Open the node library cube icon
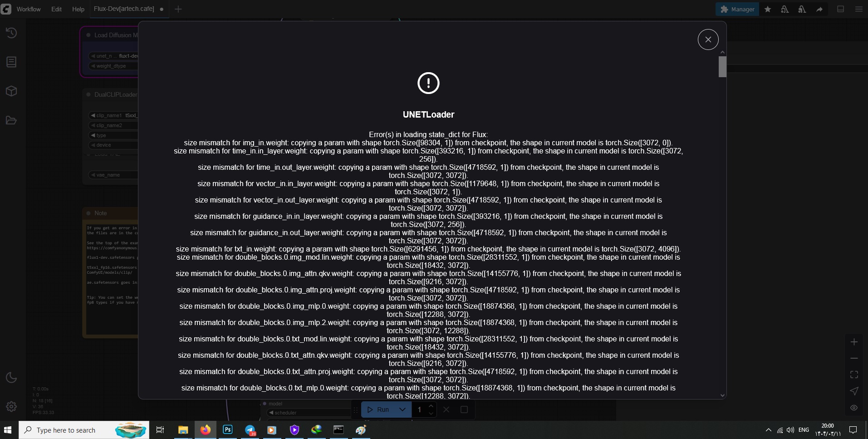The height and width of the screenshot is (439, 868). tap(11, 91)
